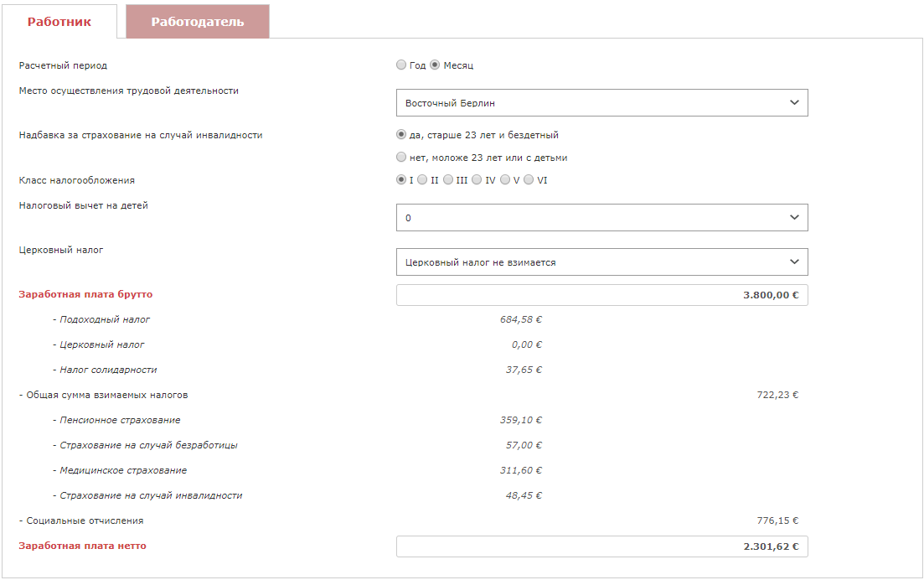Click the net salary field
The width and height of the screenshot is (924, 580).
601,546
